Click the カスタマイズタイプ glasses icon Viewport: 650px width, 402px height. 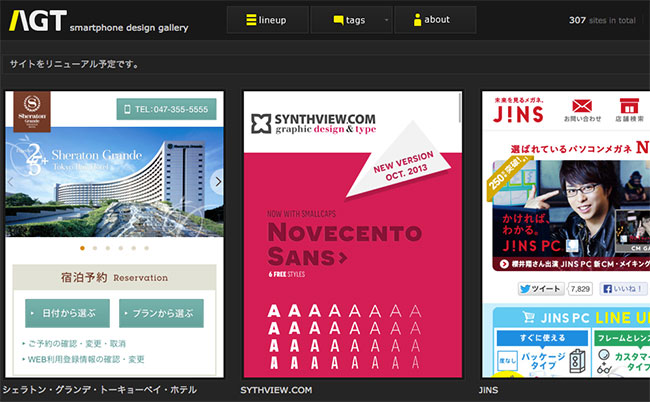pos(604,361)
